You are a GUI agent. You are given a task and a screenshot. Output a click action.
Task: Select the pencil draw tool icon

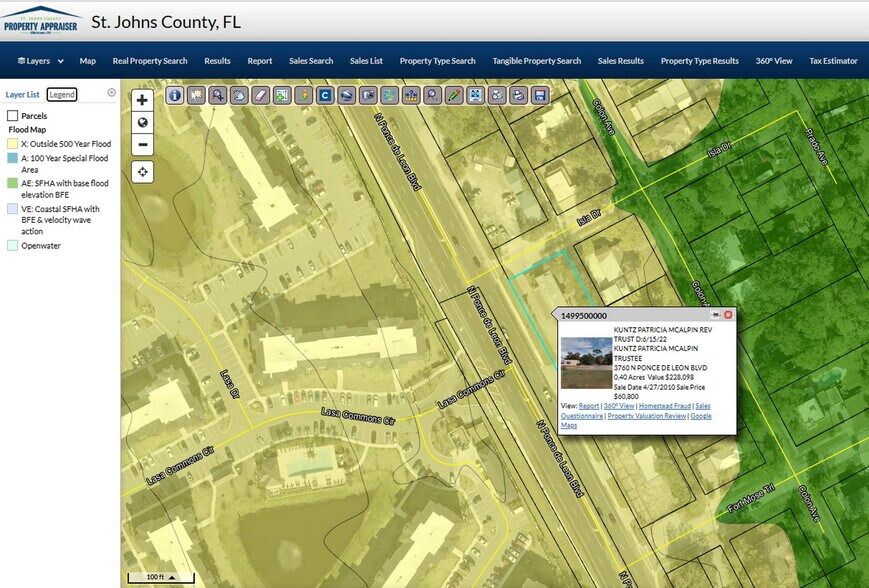(454, 95)
